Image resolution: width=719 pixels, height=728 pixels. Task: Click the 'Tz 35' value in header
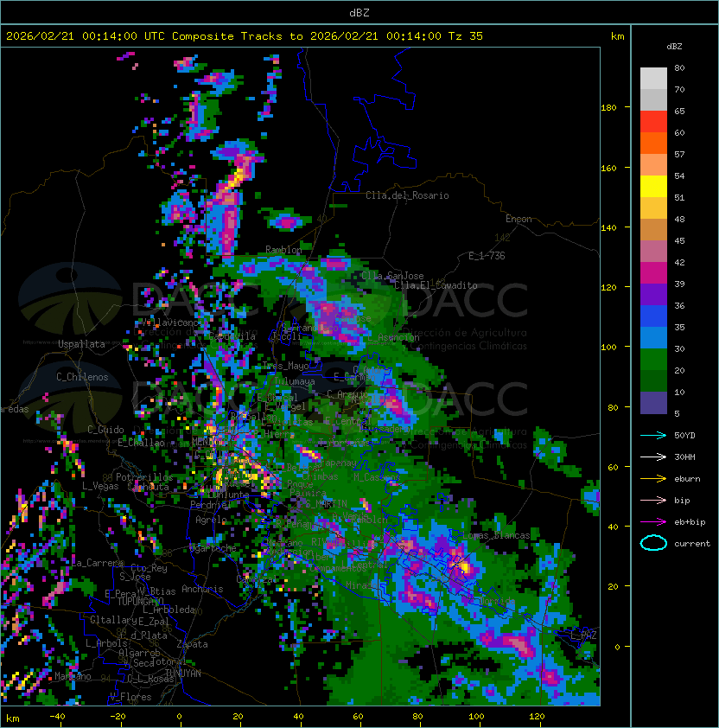coord(466,36)
